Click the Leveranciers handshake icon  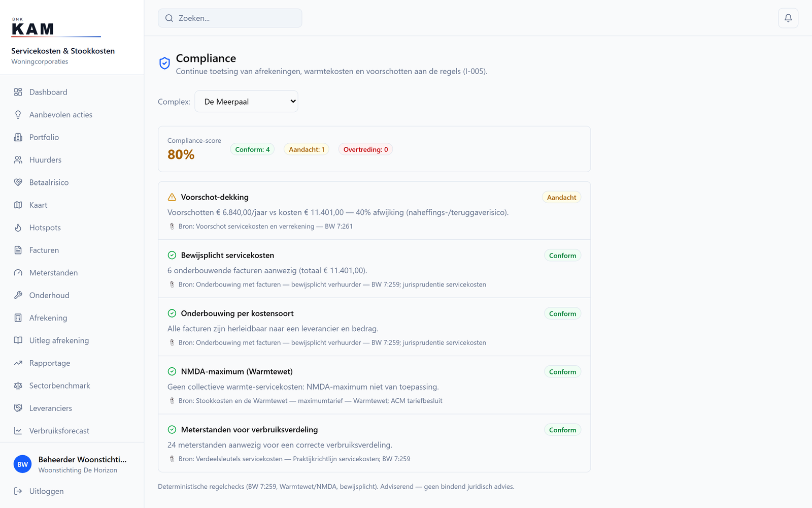point(18,408)
